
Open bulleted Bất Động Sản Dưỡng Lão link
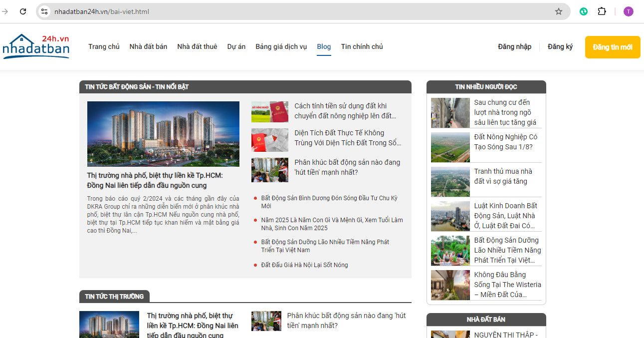pyautogui.click(x=325, y=246)
